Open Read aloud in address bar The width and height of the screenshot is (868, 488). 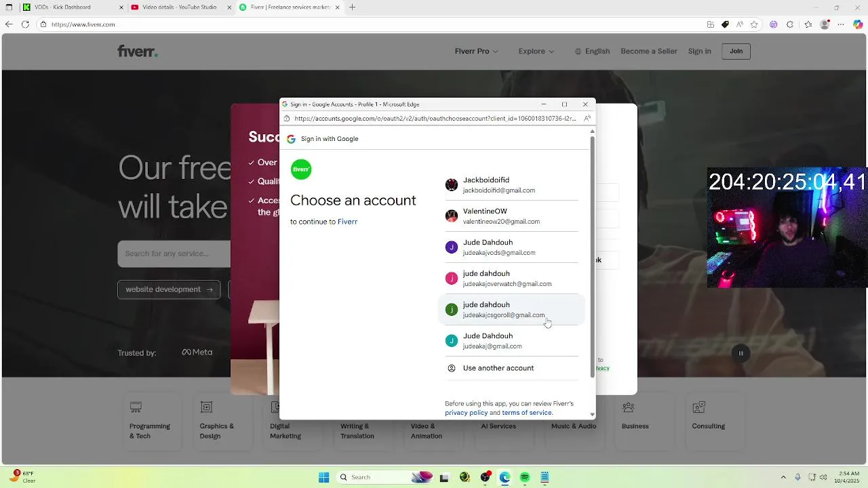click(740, 24)
